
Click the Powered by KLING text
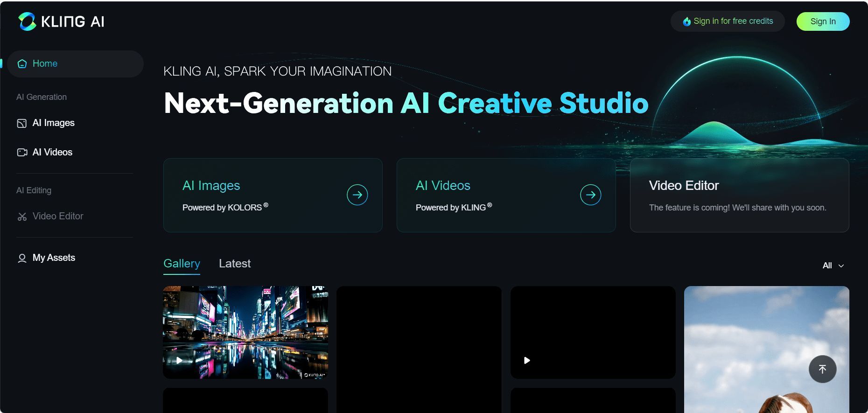tap(454, 207)
